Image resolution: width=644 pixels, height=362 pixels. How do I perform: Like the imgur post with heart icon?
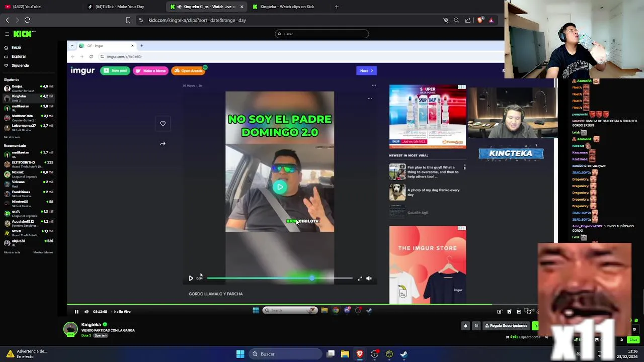tap(163, 123)
